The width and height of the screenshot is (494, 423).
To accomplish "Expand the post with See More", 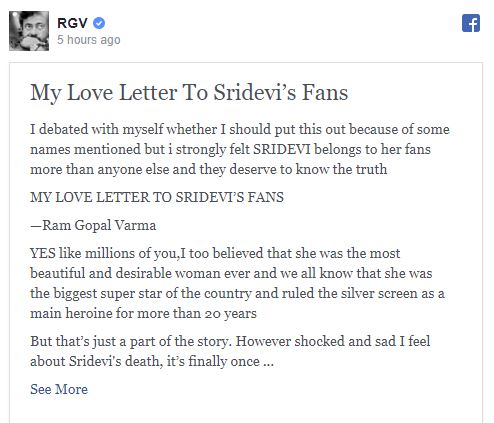I will (x=59, y=389).
